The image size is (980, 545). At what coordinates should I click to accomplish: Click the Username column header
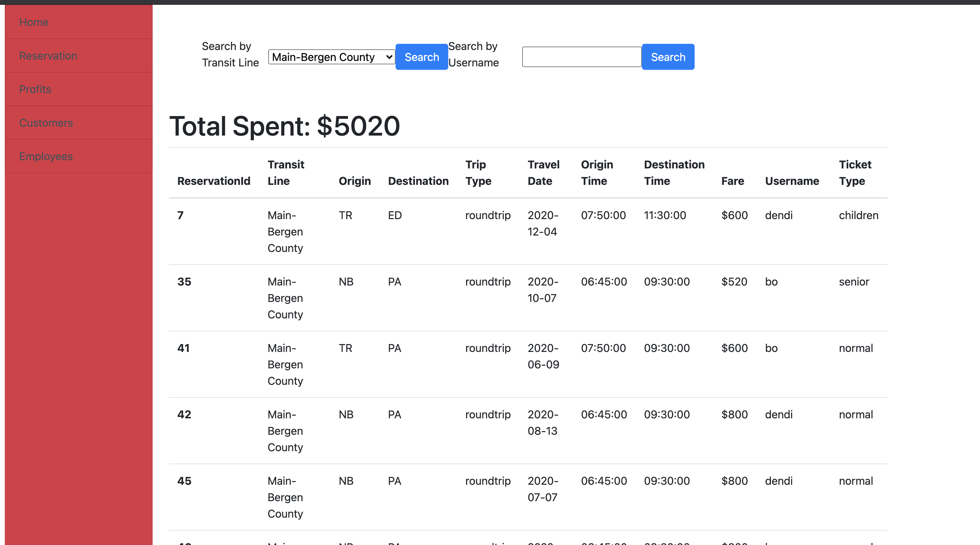[792, 181]
